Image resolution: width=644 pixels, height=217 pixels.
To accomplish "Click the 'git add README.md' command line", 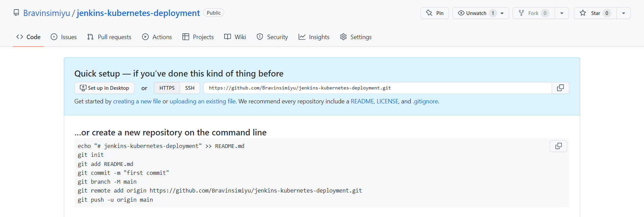I will pyautogui.click(x=106, y=164).
